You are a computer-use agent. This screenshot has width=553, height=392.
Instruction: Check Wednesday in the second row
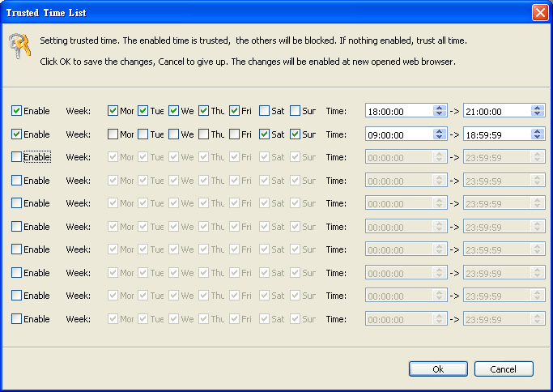coord(174,134)
